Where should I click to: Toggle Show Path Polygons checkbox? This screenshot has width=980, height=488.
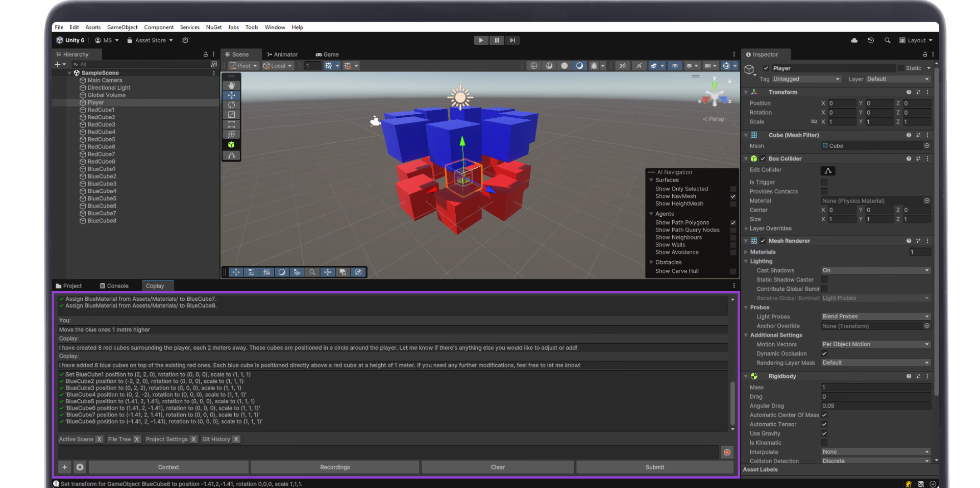pos(733,223)
